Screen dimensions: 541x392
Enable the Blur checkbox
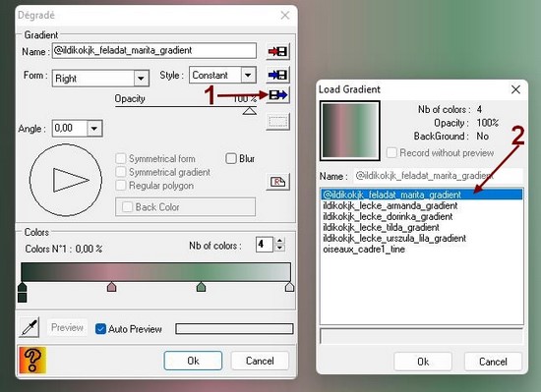tap(231, 158)
